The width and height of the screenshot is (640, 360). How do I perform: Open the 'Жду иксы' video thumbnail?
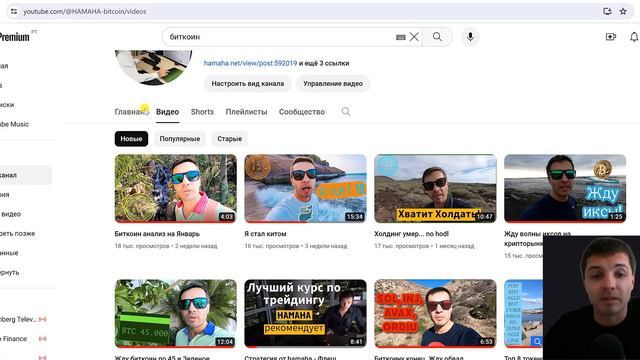click(x=565, y=189)
